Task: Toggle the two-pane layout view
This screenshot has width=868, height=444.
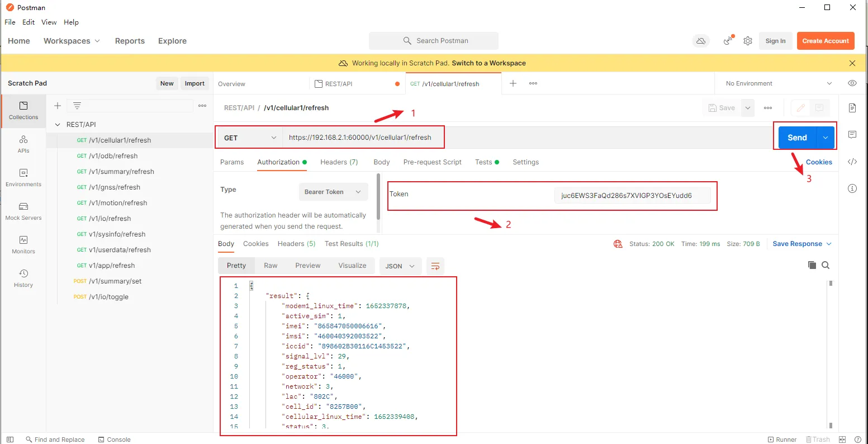Action: click(842, 440)
